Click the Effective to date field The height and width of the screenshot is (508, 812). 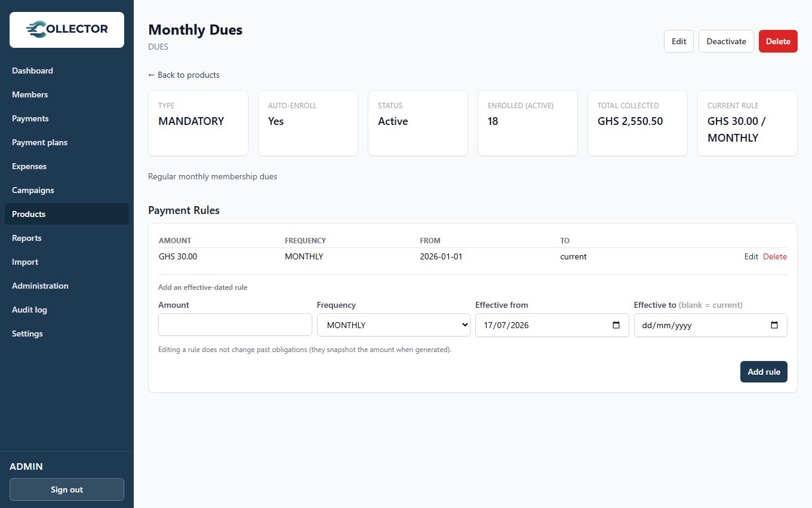(x=710, y=325)
